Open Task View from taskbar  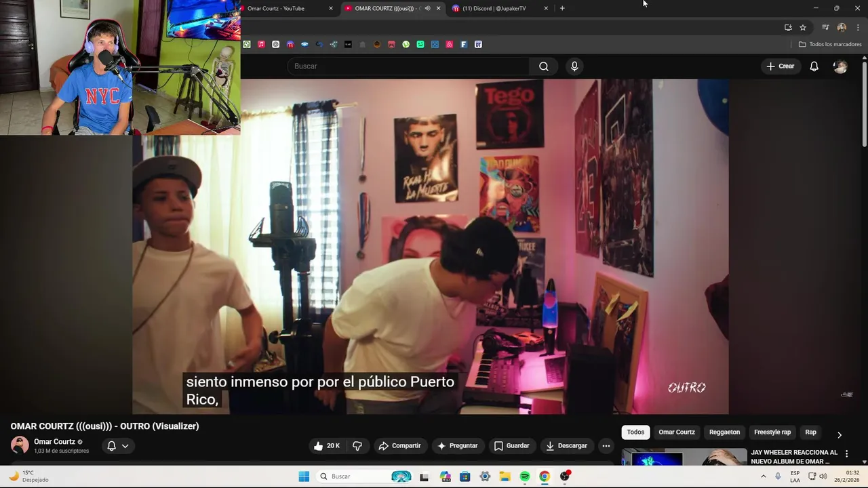[x=424, y=477]
